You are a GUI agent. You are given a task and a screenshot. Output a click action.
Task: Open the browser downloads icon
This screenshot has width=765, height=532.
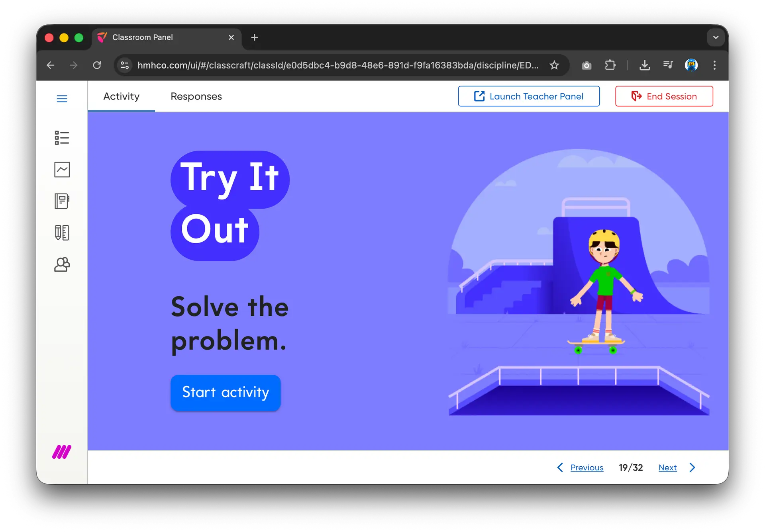point(644,65)
